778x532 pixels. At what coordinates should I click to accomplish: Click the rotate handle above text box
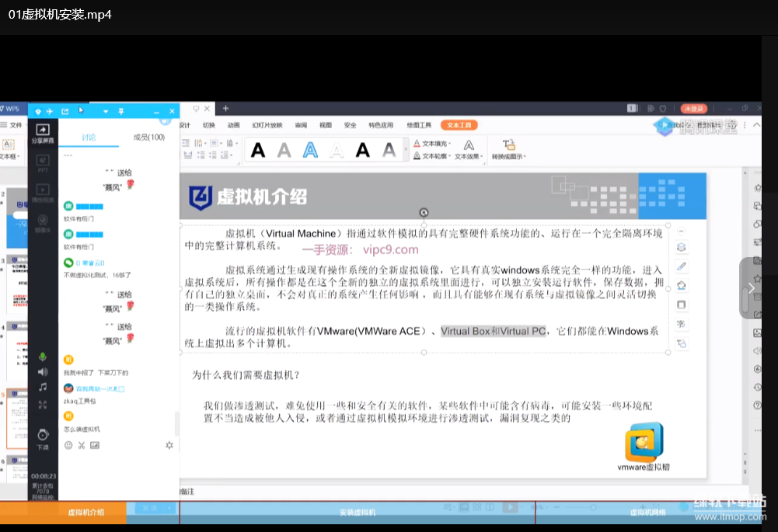point(424,212)
